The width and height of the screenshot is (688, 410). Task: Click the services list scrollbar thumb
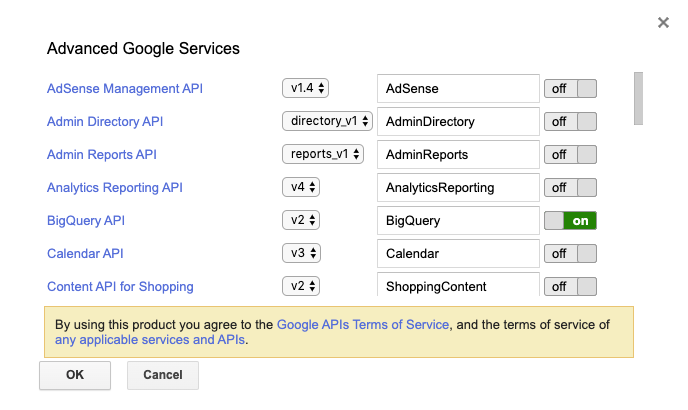[638, 99]
